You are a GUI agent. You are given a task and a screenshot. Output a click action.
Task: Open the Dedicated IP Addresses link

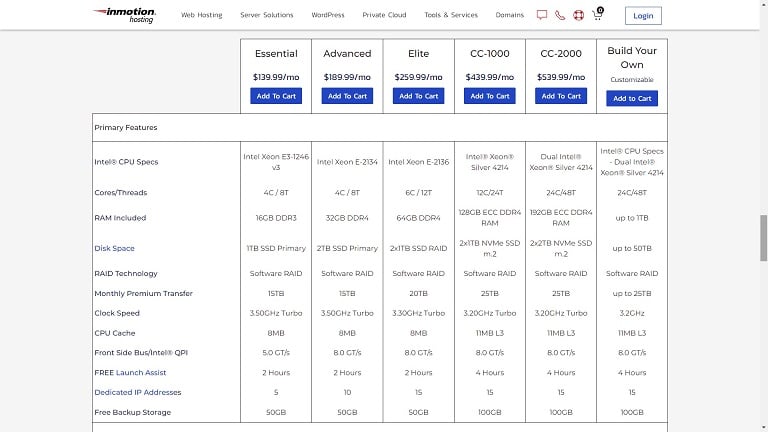click(138, 392)
